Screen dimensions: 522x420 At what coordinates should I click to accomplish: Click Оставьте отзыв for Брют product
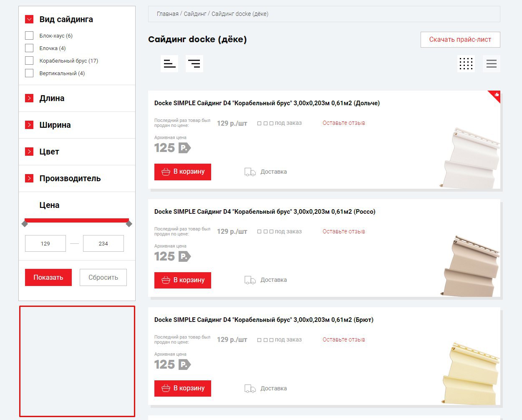pos(344,339)
